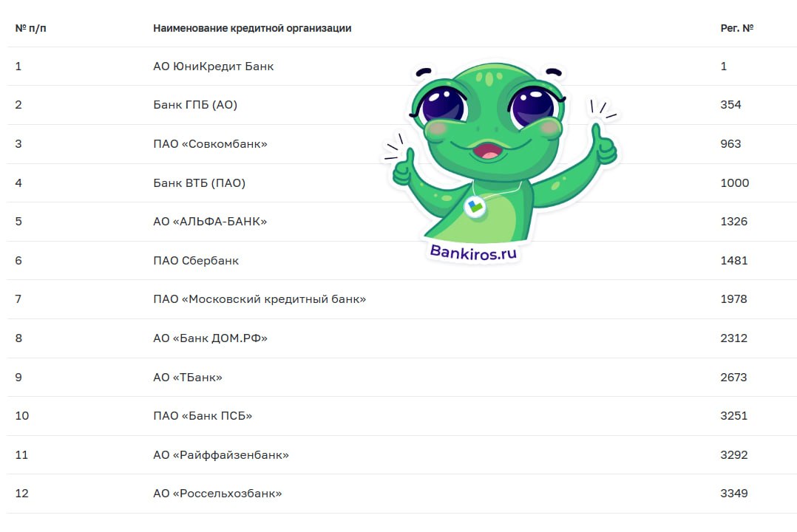Image resolution: width=797 pixels, height=532 pixels.
Task: Click the Bankiros.ru logo text
Action: (473, 253)
